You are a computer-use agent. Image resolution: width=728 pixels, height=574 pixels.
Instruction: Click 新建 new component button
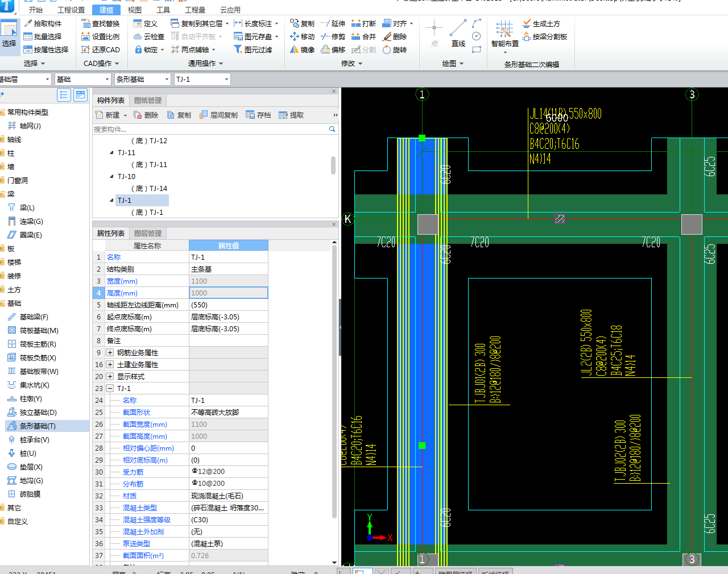[111, 115]
